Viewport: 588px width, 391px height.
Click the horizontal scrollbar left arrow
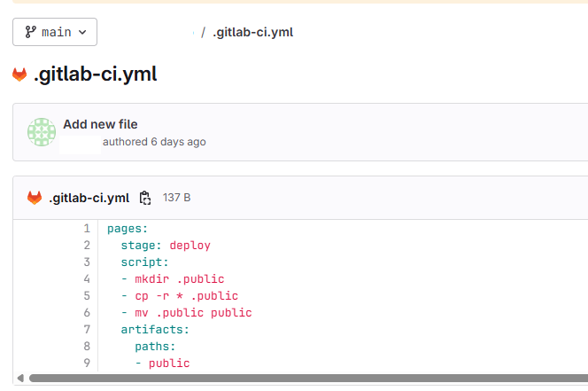[20, 378]
